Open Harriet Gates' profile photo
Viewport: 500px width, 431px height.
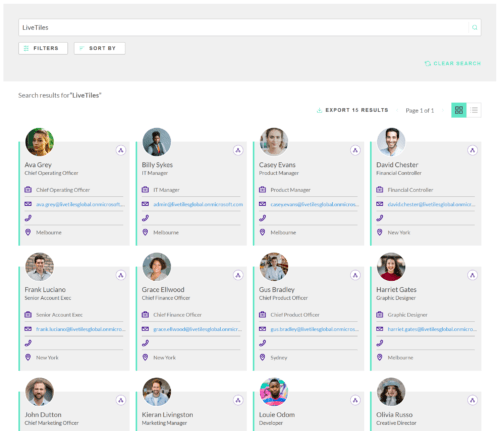391,267
